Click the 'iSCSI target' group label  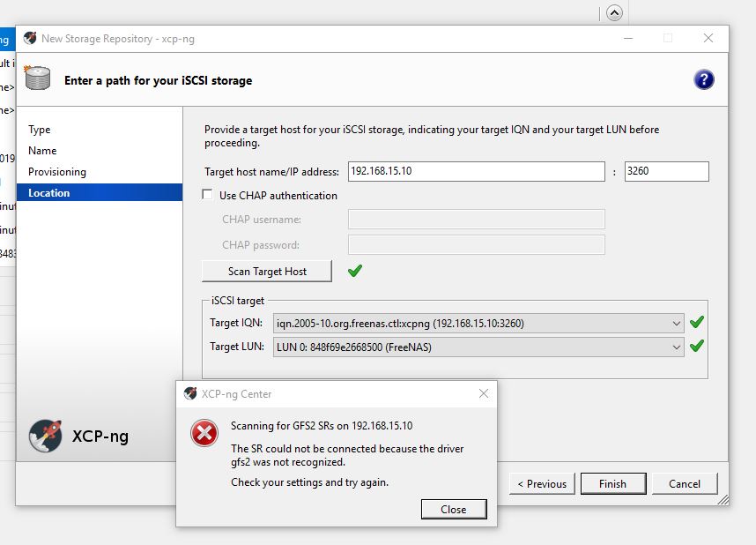click(238, 300)
